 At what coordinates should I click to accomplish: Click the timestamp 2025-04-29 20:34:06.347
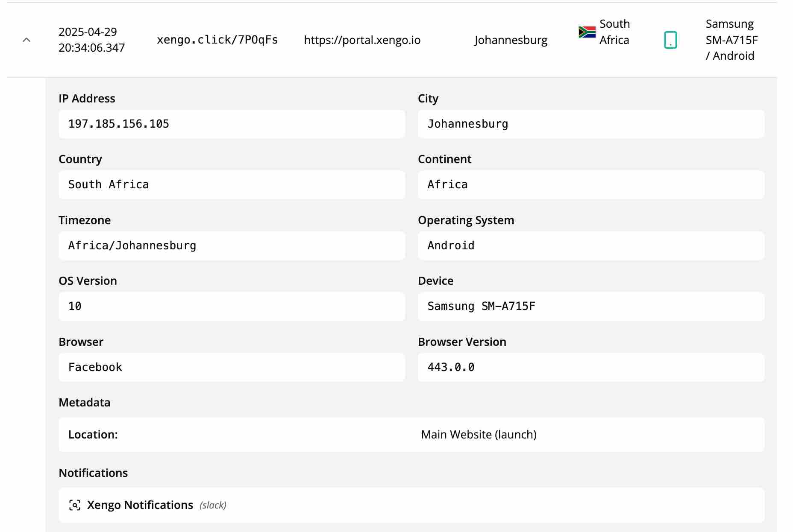tap(91, 39)
